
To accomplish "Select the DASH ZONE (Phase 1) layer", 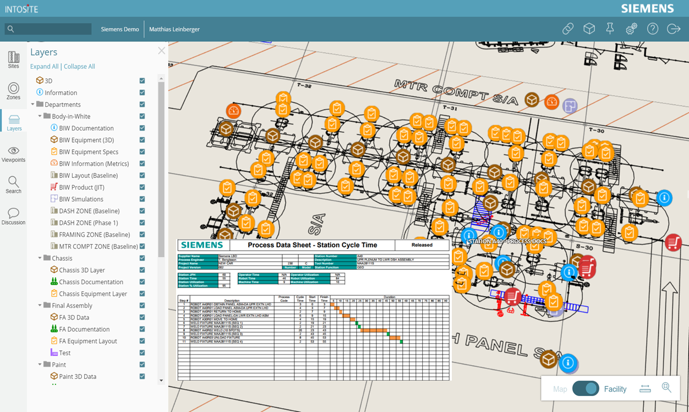I will click(88, 223).
